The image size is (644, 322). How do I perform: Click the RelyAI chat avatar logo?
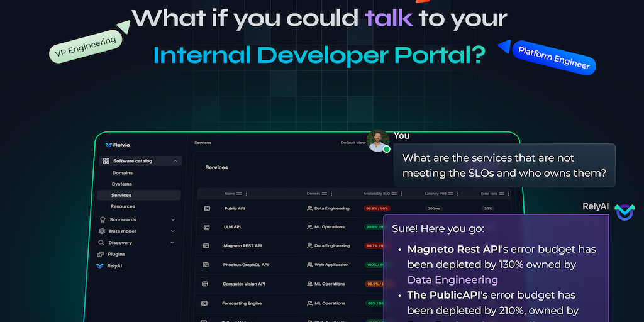(x=625, y=212)
